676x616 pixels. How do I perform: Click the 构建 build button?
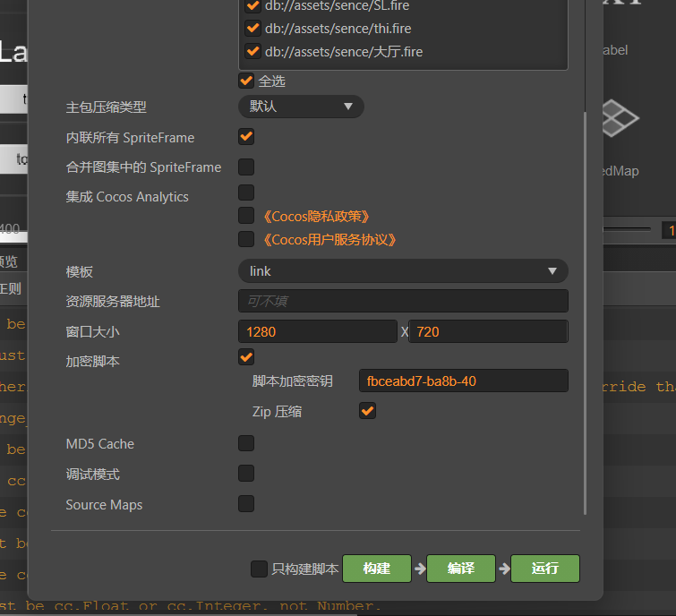(377, 569)
